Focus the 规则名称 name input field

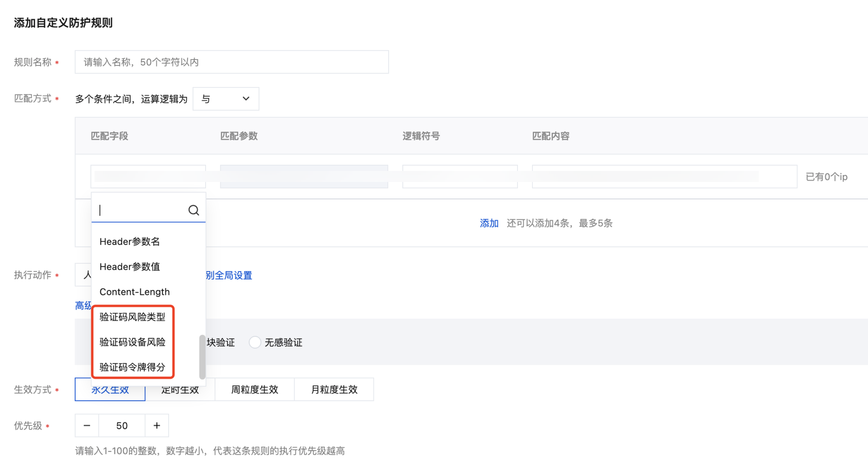tap(231, 62)
